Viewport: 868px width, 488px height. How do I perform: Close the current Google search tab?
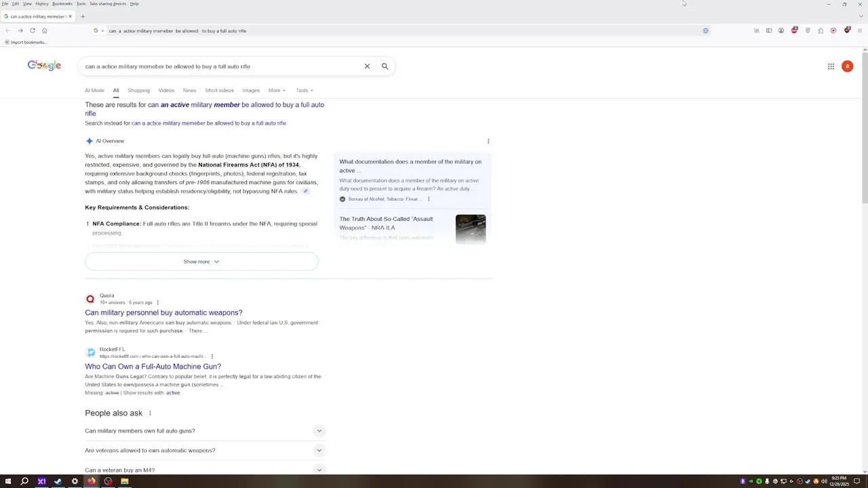point(70,16)
